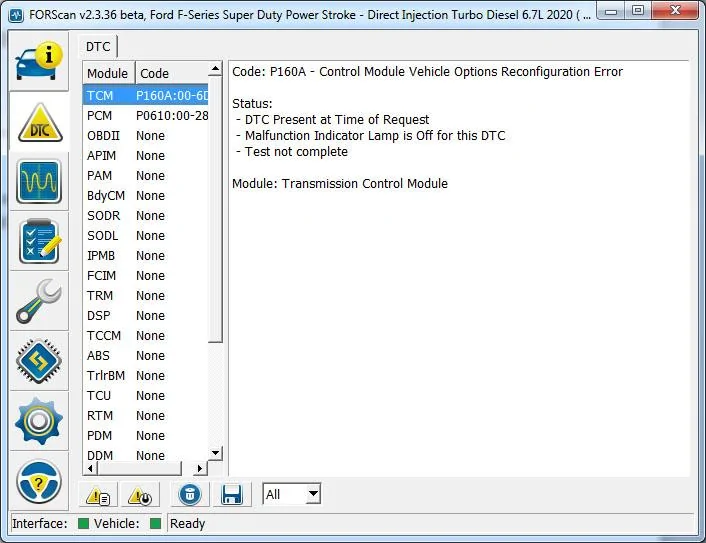Select the TRM module row
This screenshot has height=543, width=706.
click(145, 296)
